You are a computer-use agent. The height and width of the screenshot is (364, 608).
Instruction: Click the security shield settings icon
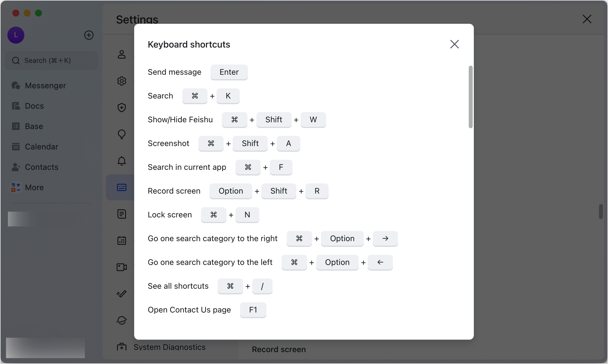point(121,108)
